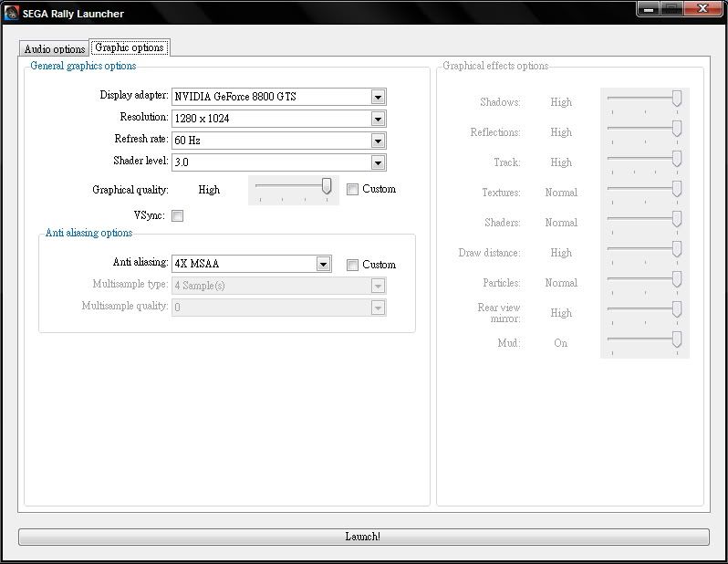Enable the Custom graphical quality checkbox
This screenshot has width=728, height=564.
tap(352, 190)
